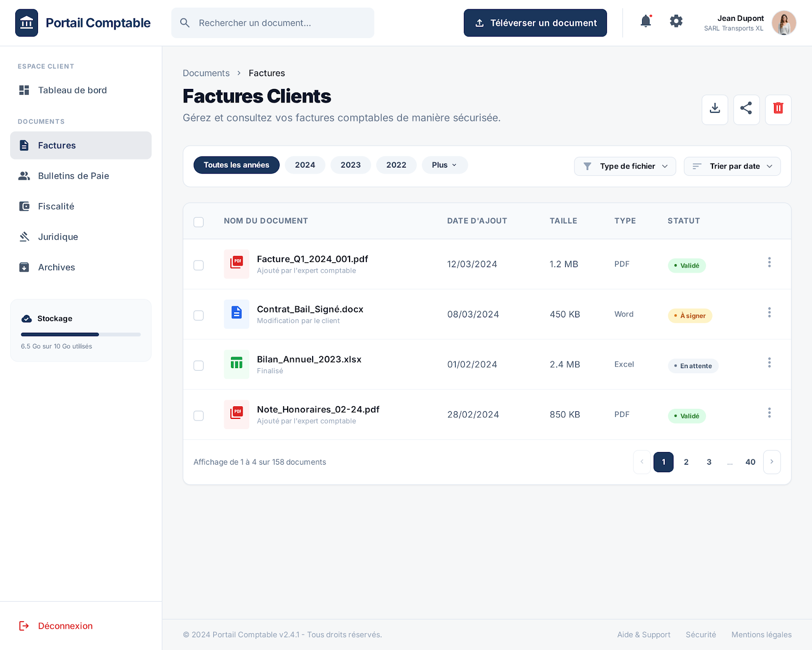
Task: Open the Trier par date dropdown
Action: click(x=732, y=166)
